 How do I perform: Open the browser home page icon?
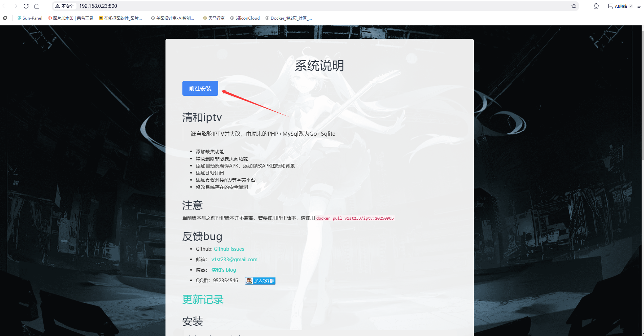(x=37, y=6)
